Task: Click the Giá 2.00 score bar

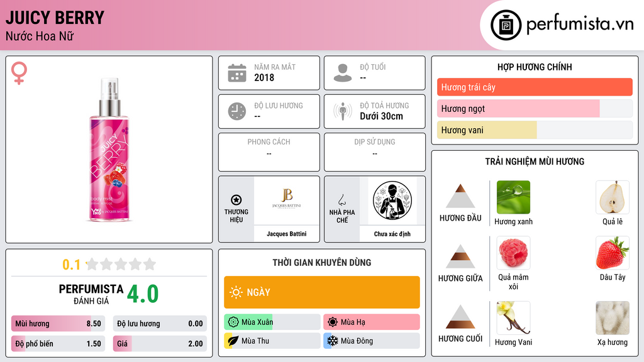Action: click(x=160, y=344)
